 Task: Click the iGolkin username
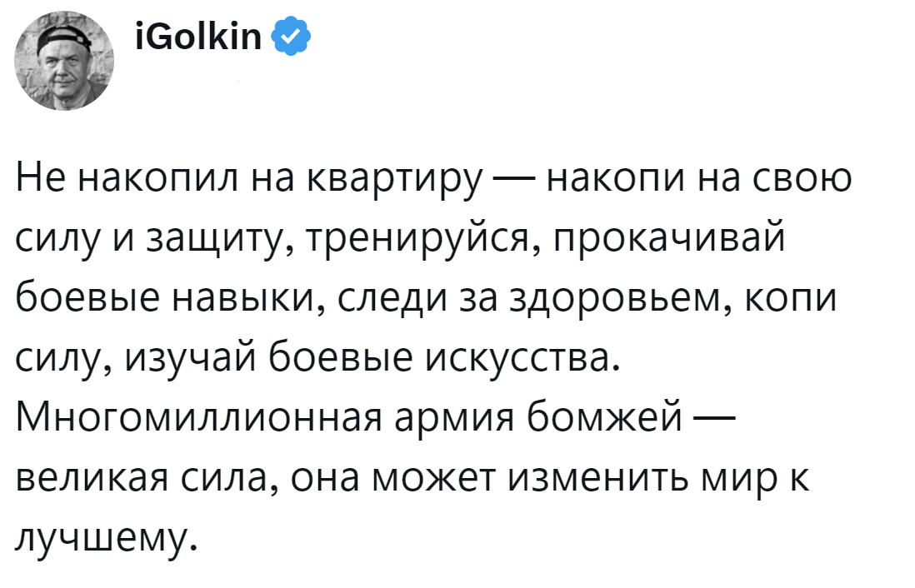197,37
